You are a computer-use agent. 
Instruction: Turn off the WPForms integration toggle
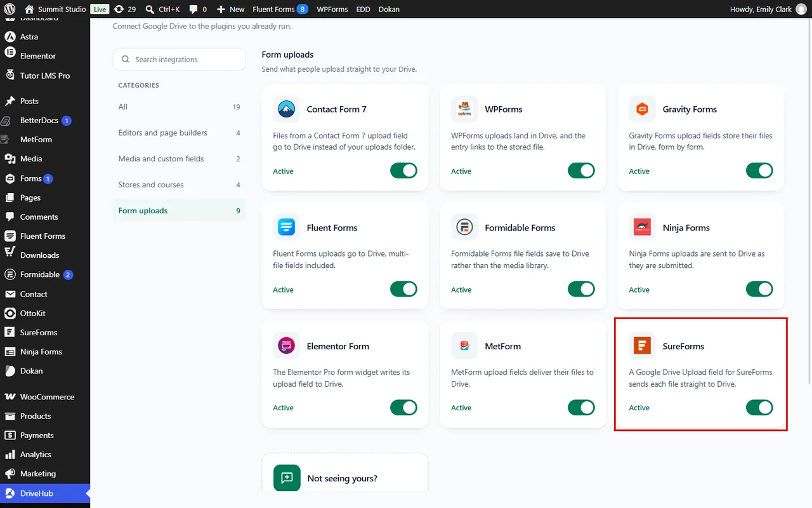[x=581, y=171]
